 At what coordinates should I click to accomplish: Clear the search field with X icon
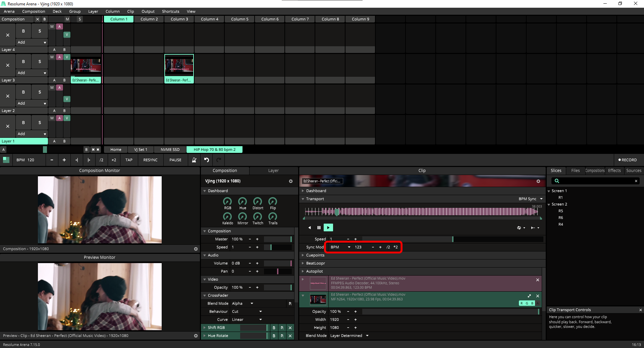pos(636,181)
